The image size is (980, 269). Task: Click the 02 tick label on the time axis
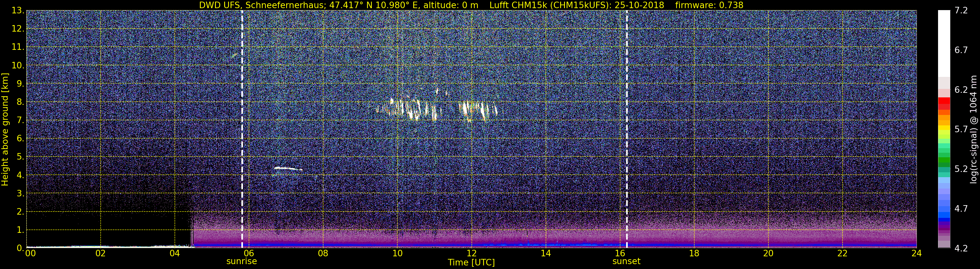pos(101,254)
